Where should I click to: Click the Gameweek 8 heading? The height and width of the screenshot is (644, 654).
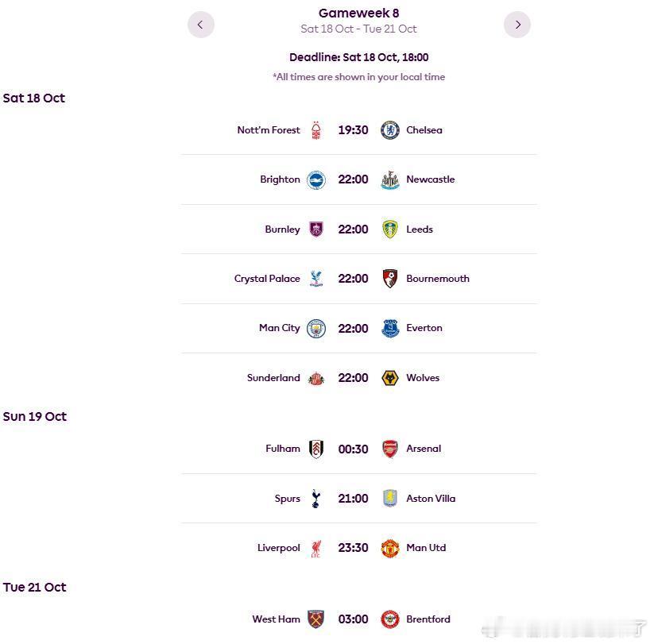358,13
